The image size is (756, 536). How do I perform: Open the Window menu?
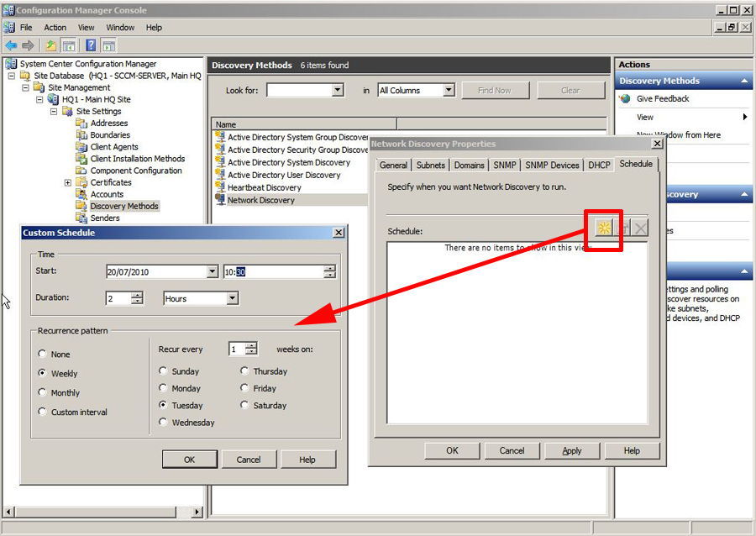point(120,28)
